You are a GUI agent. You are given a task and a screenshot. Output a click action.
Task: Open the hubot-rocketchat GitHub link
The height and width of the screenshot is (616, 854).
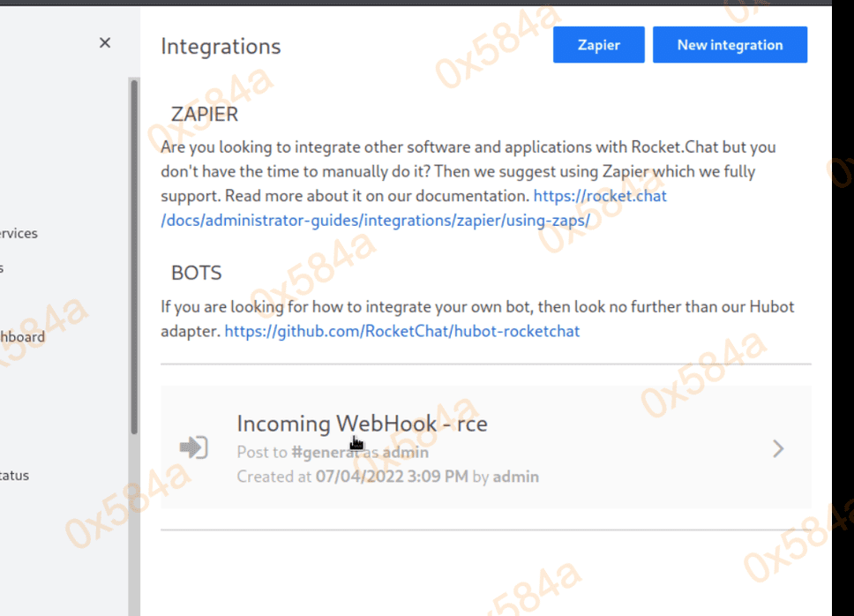coord(401,332)
